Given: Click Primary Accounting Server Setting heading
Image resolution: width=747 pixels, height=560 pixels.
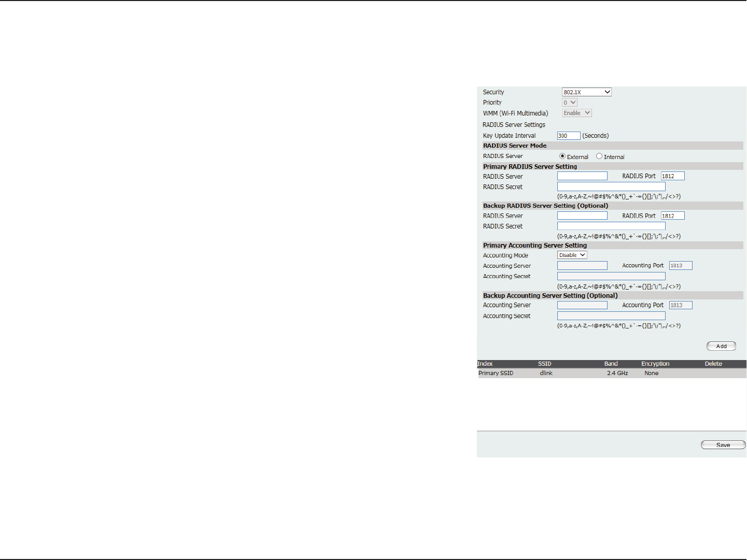Looking at the screenshot, I should (535, 246).
